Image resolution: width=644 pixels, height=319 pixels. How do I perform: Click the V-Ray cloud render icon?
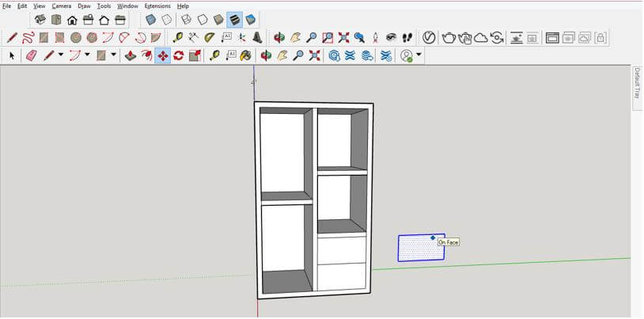tap(481, 38)
